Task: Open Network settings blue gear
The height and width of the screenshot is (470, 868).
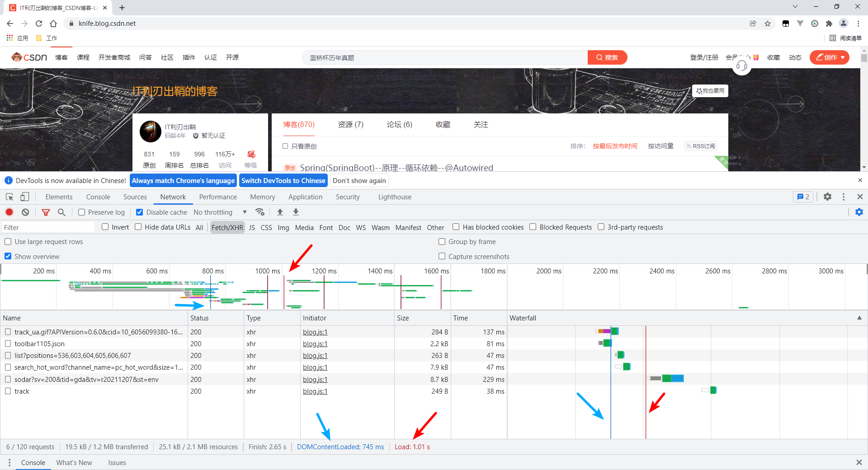Action: click(x=859, y=212)
